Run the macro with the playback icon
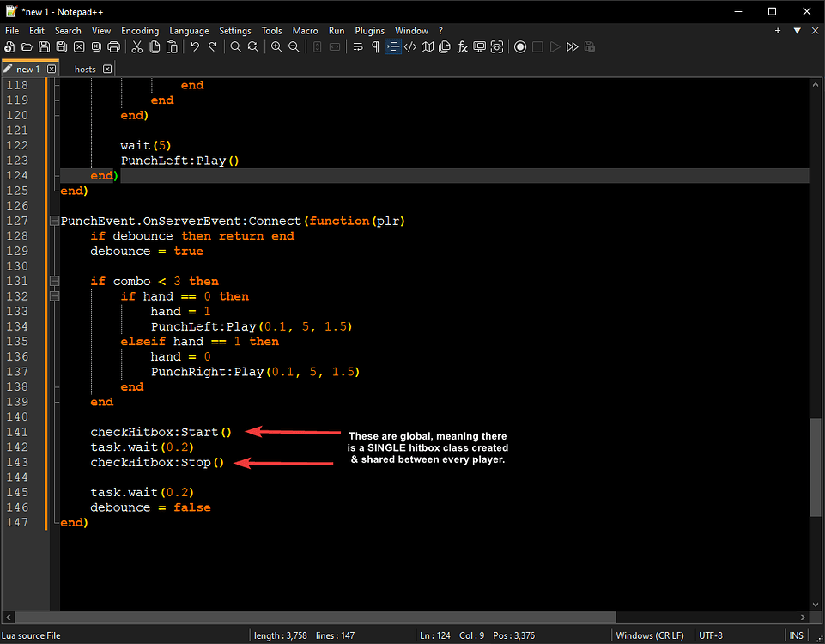This screenshot has height=644, width=825. [555, 46]
